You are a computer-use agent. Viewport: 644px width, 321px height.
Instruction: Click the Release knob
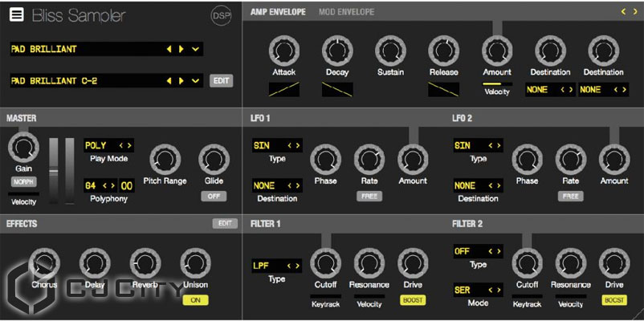click(x=443, y=51)
